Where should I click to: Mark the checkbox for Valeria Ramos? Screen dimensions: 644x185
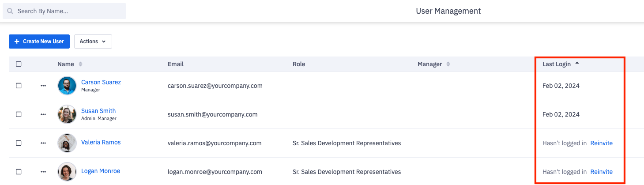pos(19,143)
